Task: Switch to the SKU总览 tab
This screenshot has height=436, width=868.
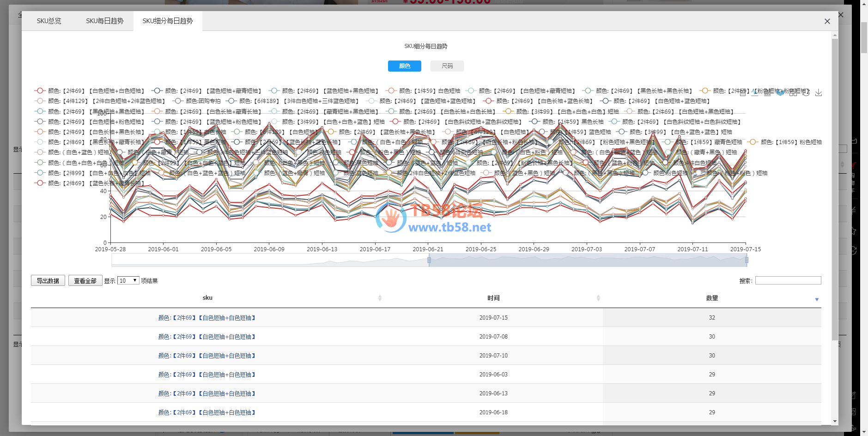Action: tap(49, 21)
